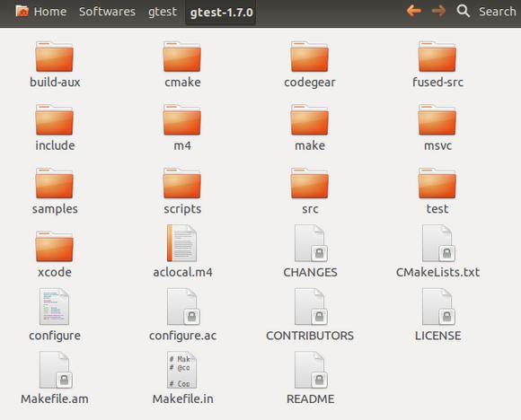Open the include folder icon
The height and width of the screenshot is (420, 521).
pyautogui.click(x=55, y=120)
